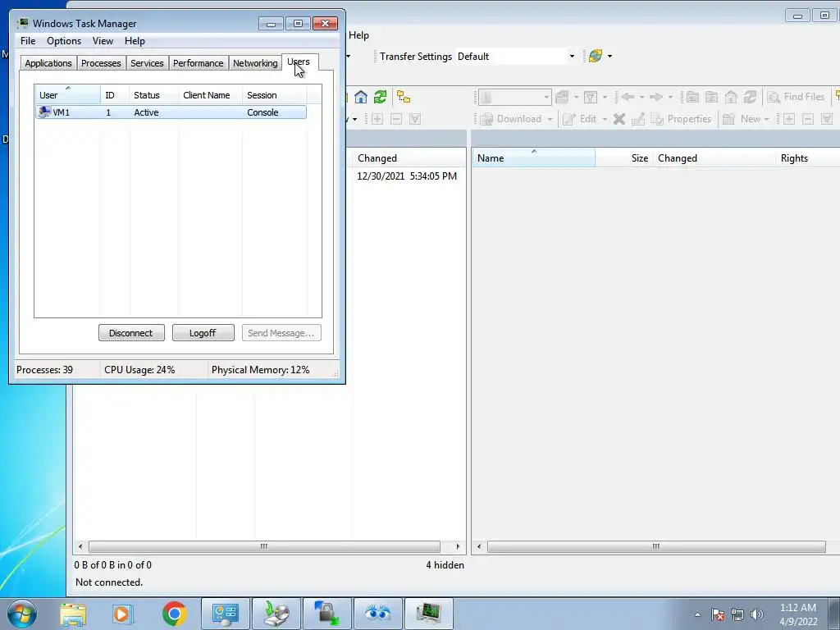This screenshot has height=630, width=840.
Task: Click remote open directory folder icon
Action: pos(561,97)
